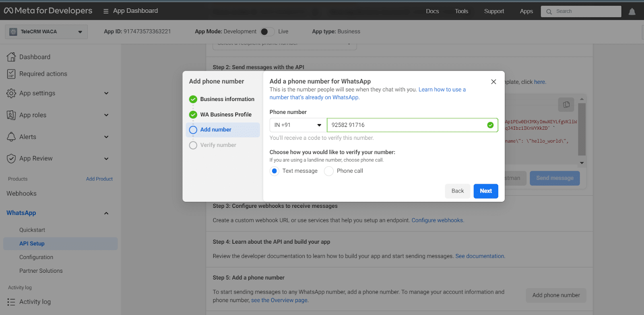Click the code box scrollbar
Image resolution: width=644 pixels, height=315 pixels.
[582, 129]
